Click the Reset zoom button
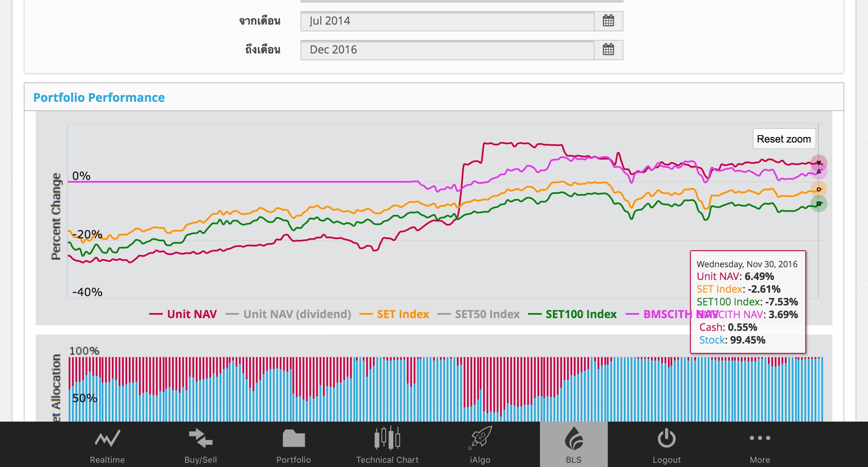Viewport: 868px width, 467px height. tap(784, 139)
